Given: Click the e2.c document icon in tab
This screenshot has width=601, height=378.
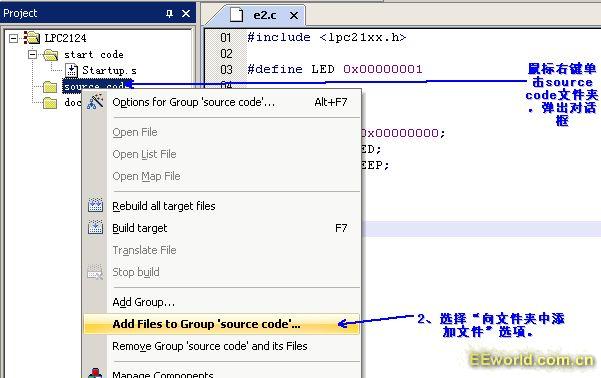Looking at the screenshot, I should 236,15.
